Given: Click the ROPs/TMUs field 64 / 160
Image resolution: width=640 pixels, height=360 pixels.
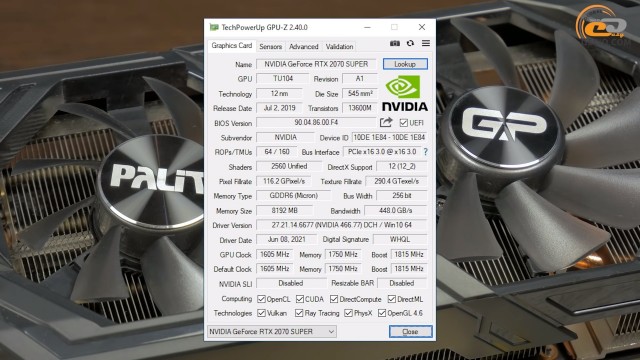Looking at the screenshot, I should (277, 152).
